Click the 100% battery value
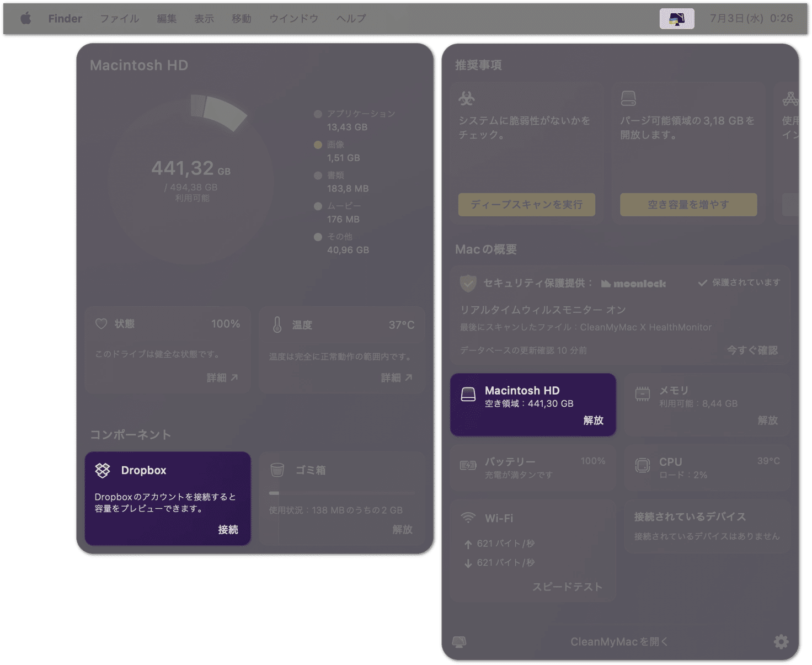Image resolution: width=812 pixels, height=665 pixels. (593, 461)
